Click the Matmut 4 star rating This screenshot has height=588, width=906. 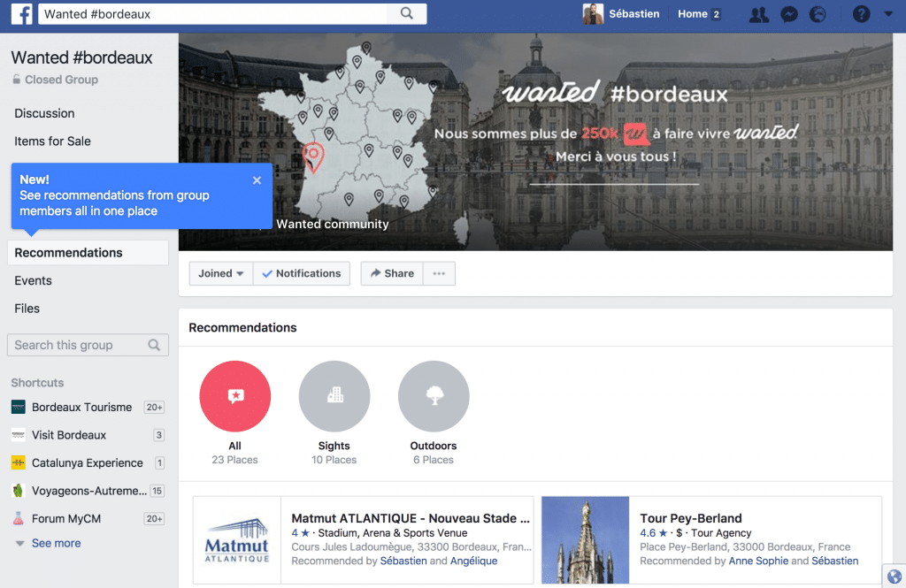[301, 533]
